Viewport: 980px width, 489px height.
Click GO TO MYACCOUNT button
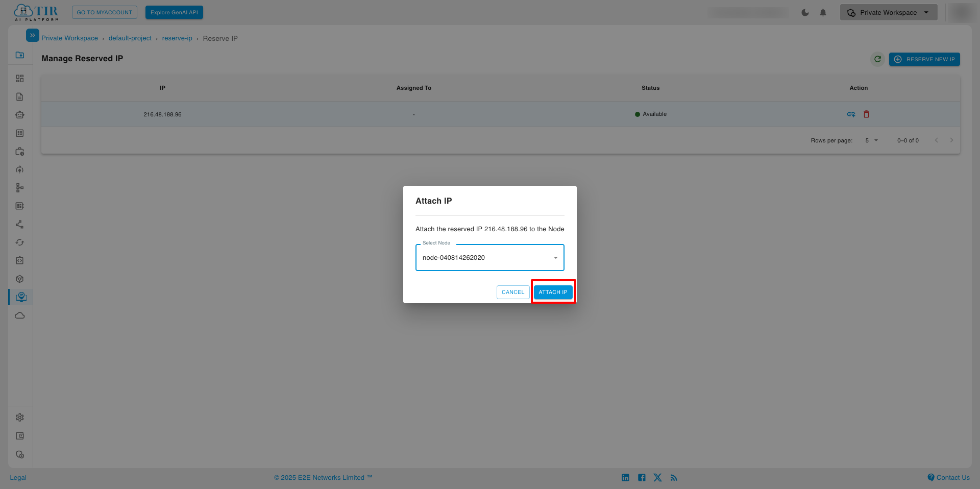pyautogui.click(x=105, y=12)
